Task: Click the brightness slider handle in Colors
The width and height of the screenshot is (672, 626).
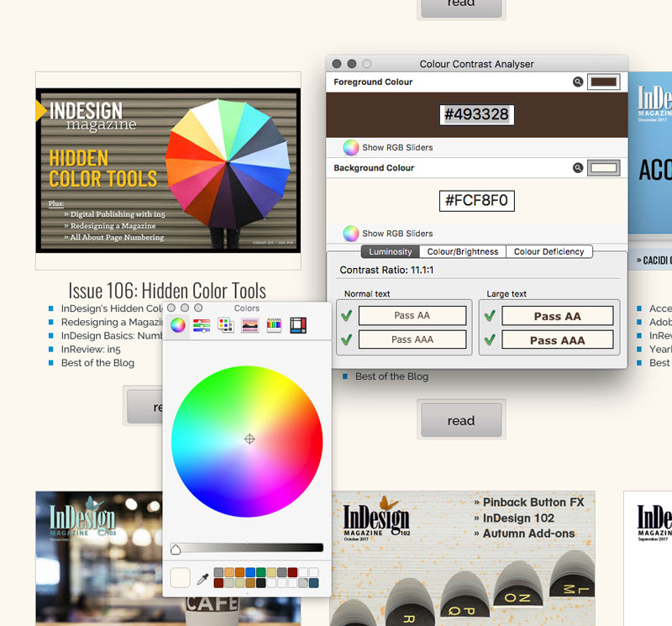Action: (x=176, y=550)
